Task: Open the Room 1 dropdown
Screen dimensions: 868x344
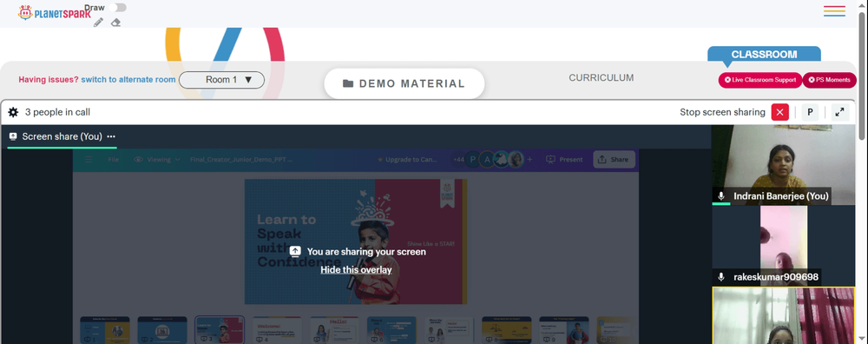Action: click(221, 80)
